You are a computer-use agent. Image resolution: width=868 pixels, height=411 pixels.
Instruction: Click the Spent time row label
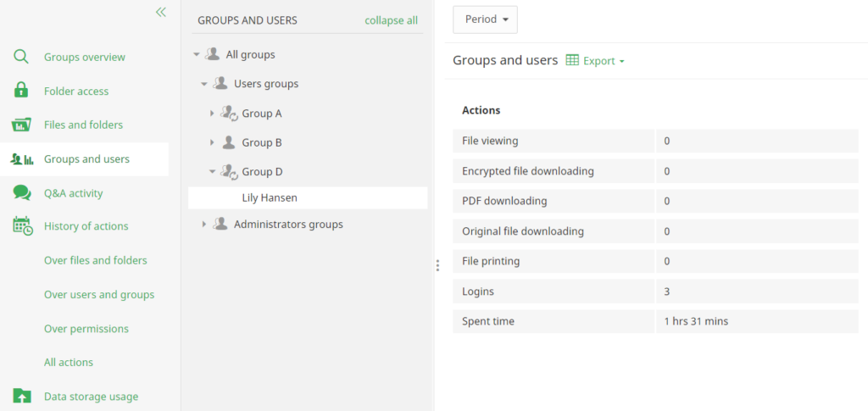[x=488, y=321]
